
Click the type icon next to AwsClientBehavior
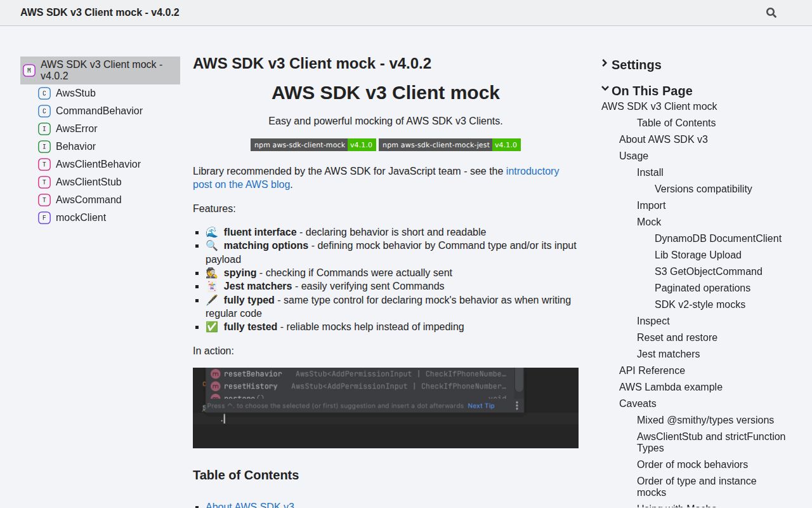[x=44, y=164]
